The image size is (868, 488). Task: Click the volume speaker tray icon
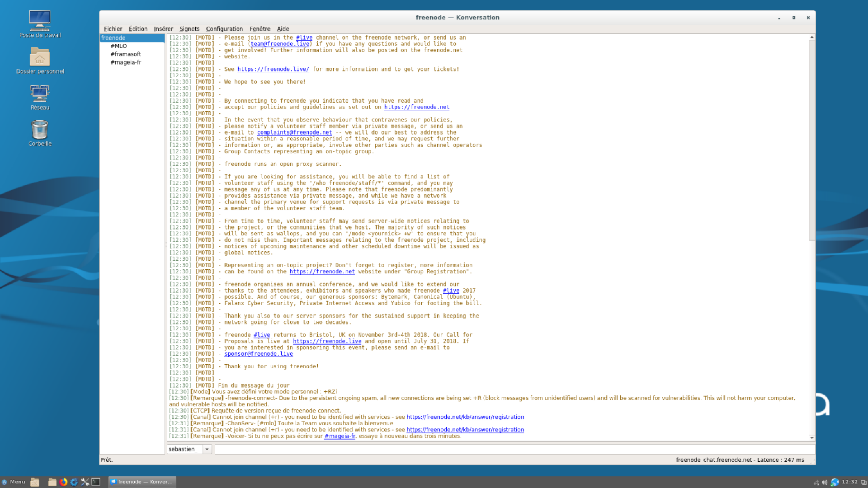tap(825, 482)
